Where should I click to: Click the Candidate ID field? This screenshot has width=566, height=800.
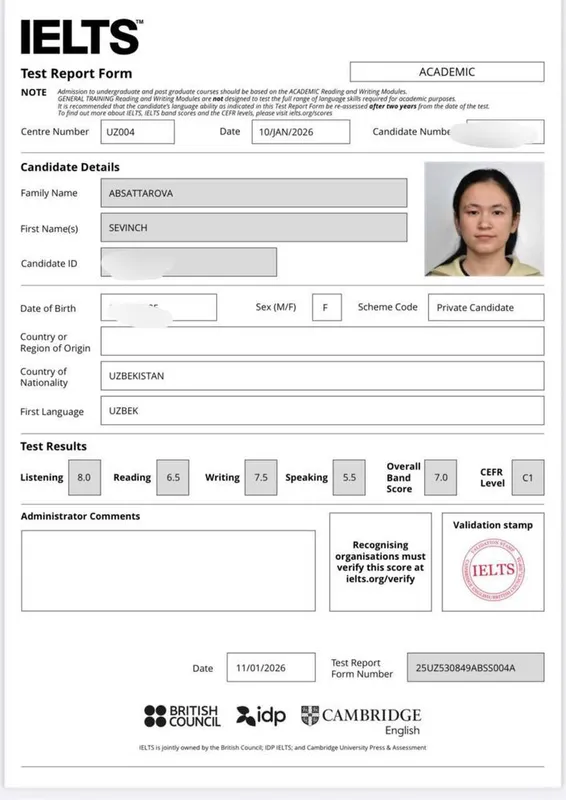tap(189, 262)
